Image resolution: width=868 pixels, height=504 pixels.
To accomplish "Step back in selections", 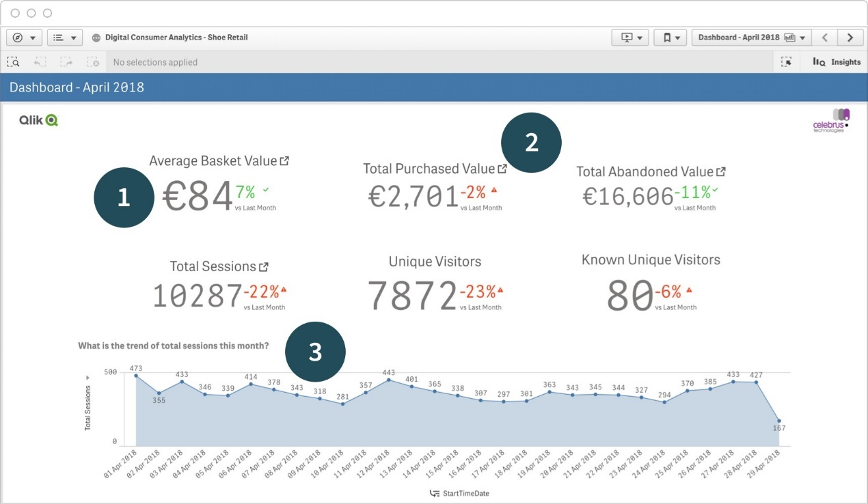I will 40,62.
